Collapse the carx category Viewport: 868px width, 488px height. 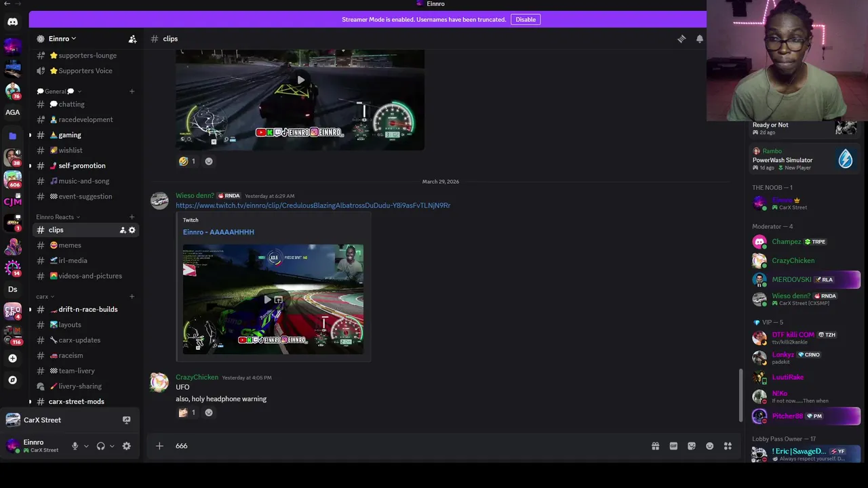click(45, 296)
